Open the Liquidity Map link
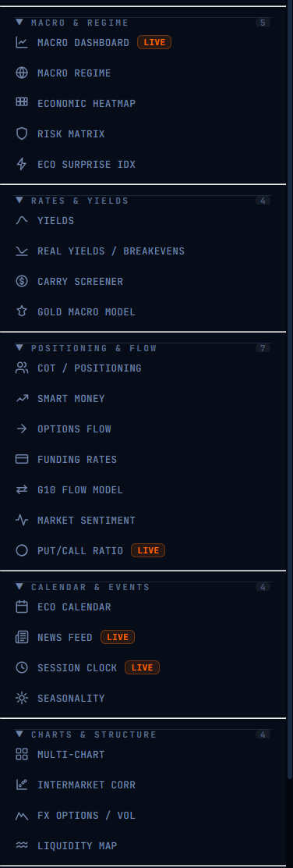This screenshot has height=868, width=293. [143, 846]
